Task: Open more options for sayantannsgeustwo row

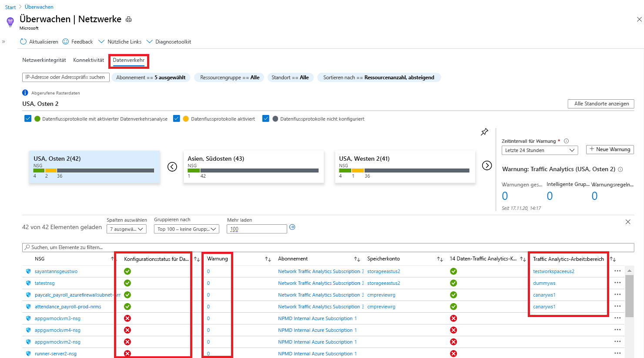Action: (x=617, y=271)
